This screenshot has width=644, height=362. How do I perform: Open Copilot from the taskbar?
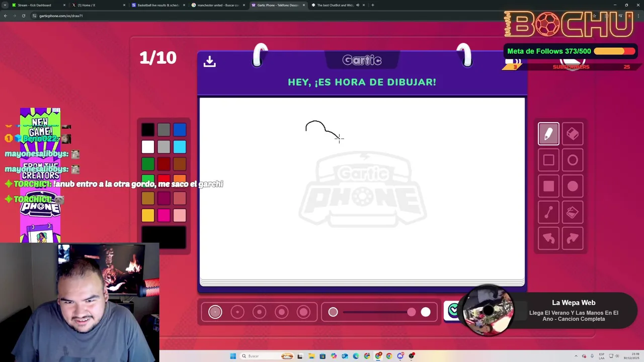pyautogui.click(x=334, y=356)
